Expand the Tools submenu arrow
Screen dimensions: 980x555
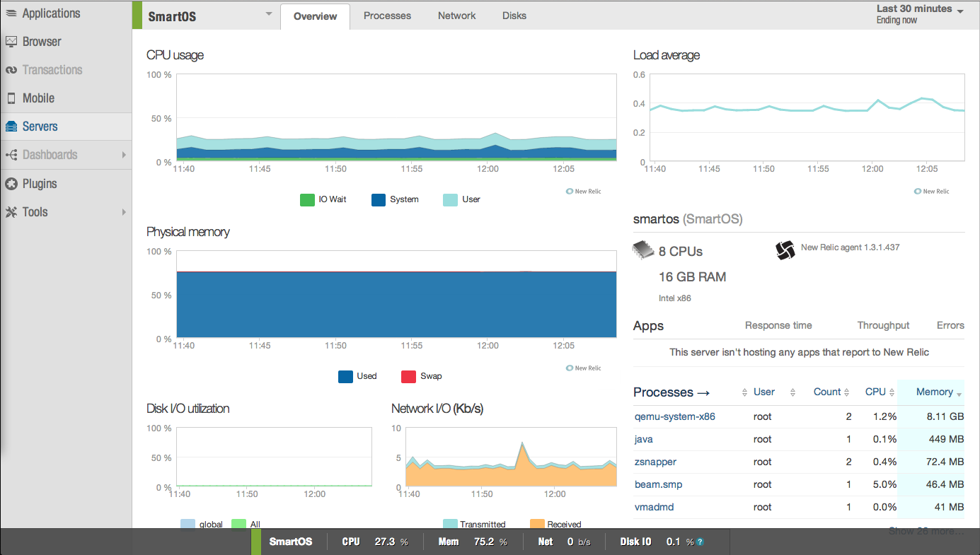(x=124, y=212)
